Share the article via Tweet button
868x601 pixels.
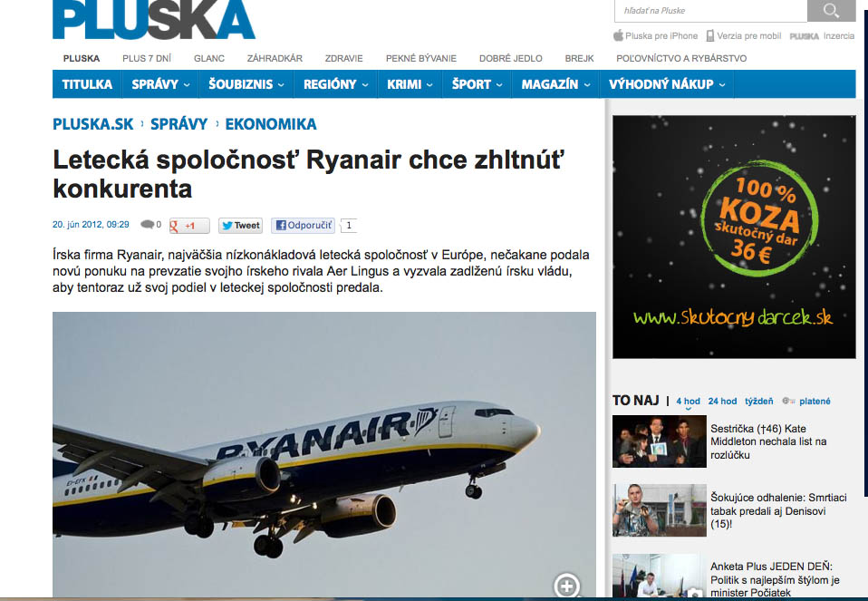coord(241,226)
